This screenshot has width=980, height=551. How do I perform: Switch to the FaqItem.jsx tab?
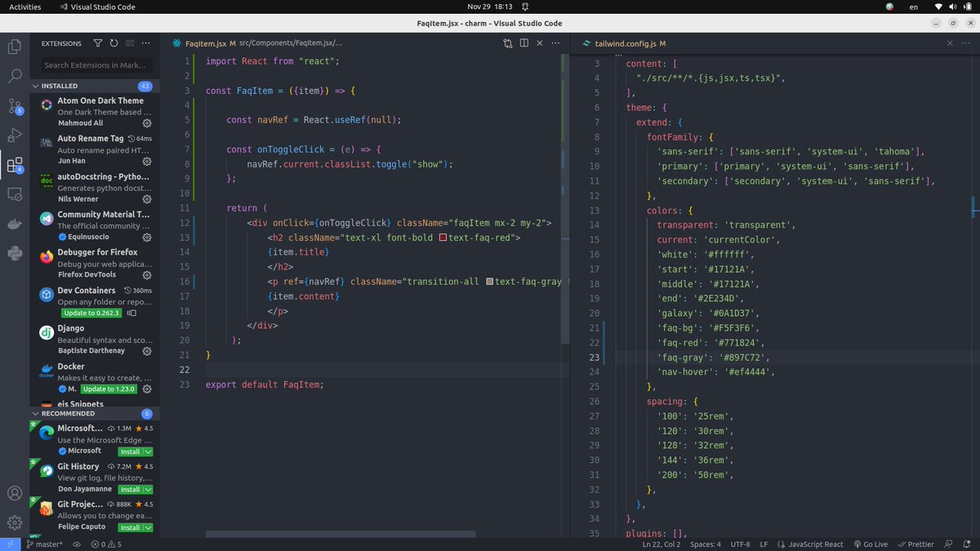[207, 43]
